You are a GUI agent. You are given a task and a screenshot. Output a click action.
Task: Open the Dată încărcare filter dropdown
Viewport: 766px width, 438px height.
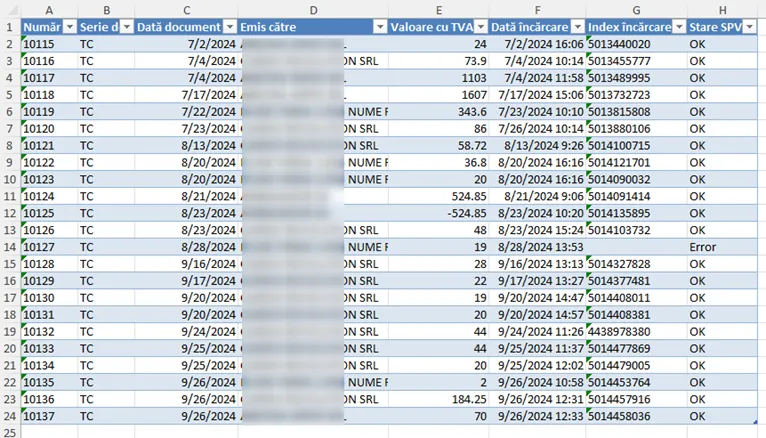[x=578, y=27]
